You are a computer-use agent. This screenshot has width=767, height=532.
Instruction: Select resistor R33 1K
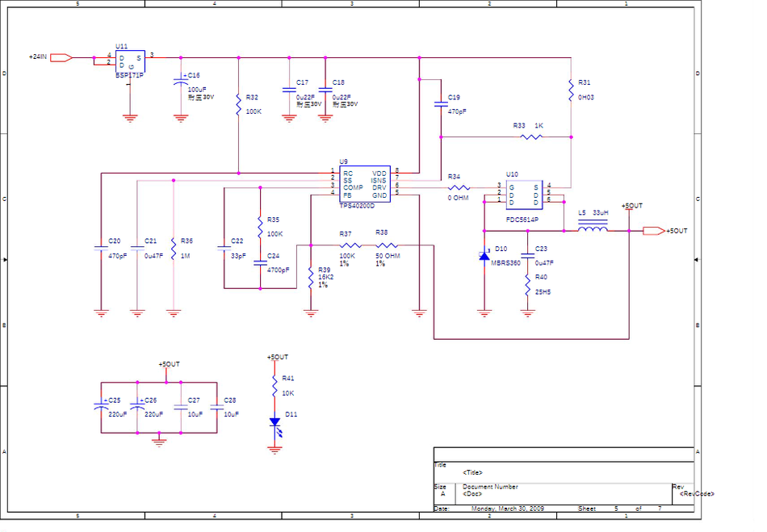(531, 137)
